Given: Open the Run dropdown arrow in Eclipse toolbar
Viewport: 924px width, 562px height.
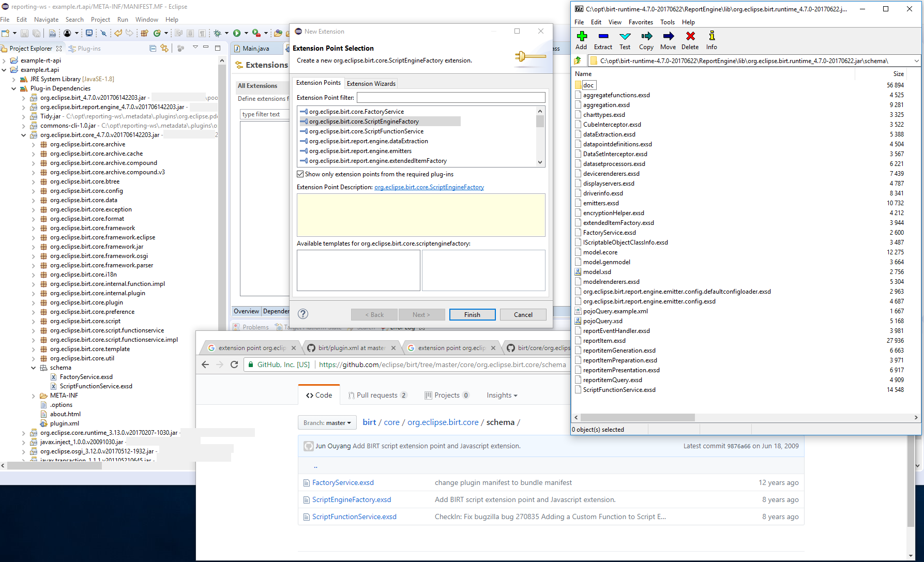Looking at the screenshot, I should [x=246, y=33].
